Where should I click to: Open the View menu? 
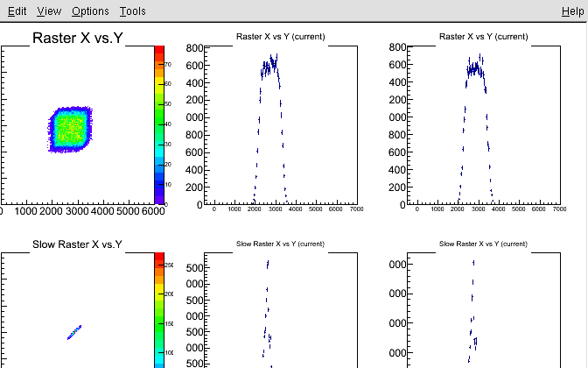pos(49,11)
